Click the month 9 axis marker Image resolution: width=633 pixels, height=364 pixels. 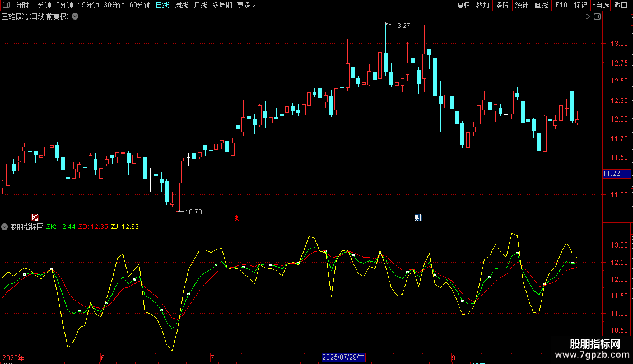[x=453, y=357]
